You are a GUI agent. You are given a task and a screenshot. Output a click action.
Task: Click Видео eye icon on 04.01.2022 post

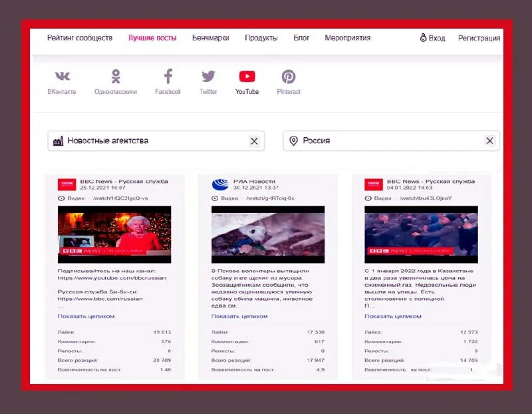368,198
